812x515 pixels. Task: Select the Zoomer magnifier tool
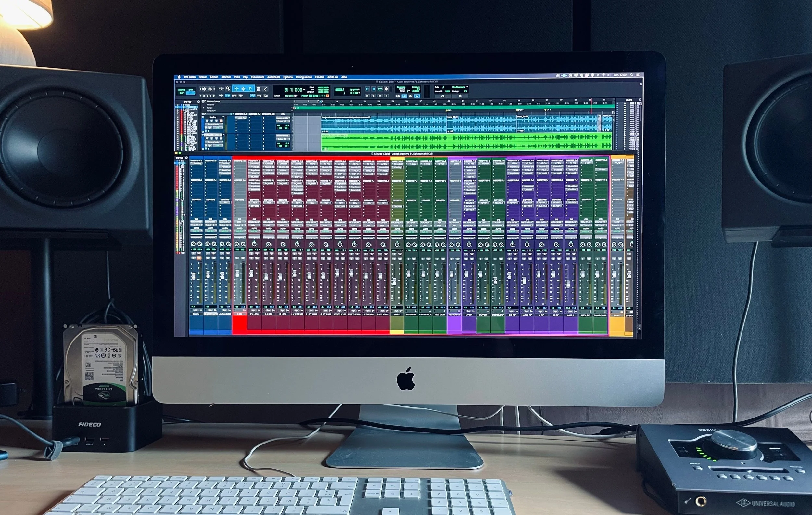pyautogui.click(x=228, y=89)
